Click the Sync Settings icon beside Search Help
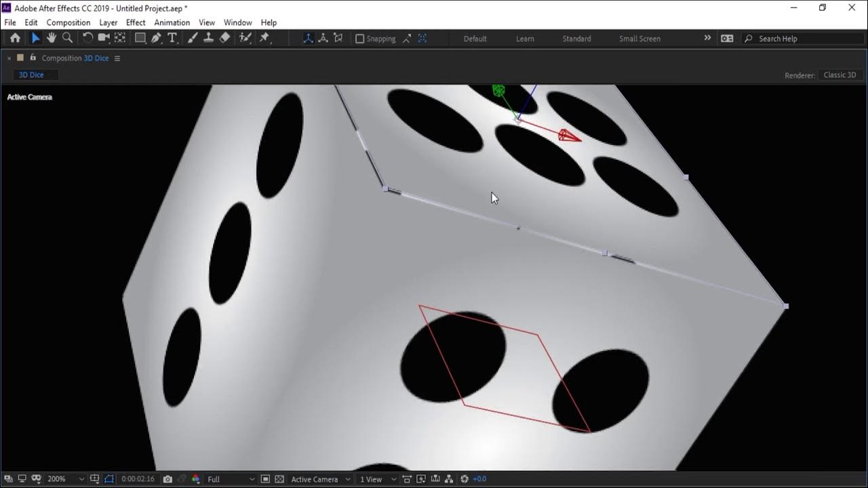This screenshot has height=488, width=868. click(x=727, y=39)
